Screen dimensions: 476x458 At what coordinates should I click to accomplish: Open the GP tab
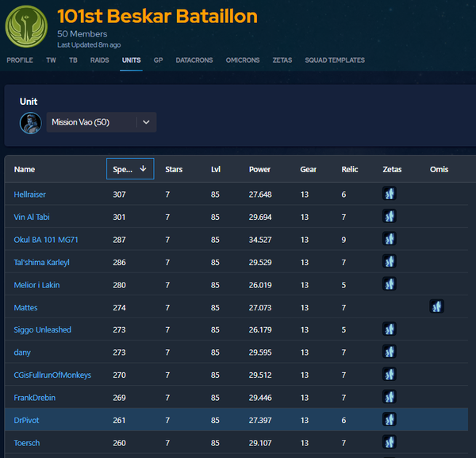click(x=158, y=60)
